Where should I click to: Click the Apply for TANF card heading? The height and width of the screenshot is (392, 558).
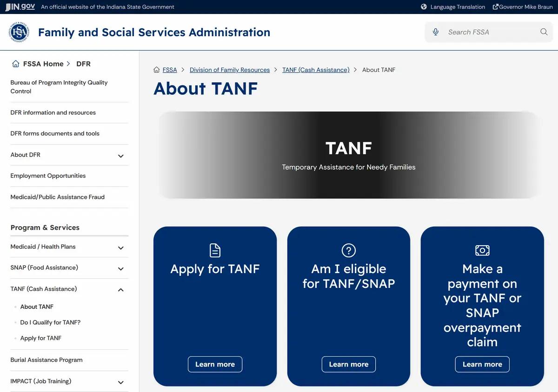pyautogui.click(x=215, y=269)
